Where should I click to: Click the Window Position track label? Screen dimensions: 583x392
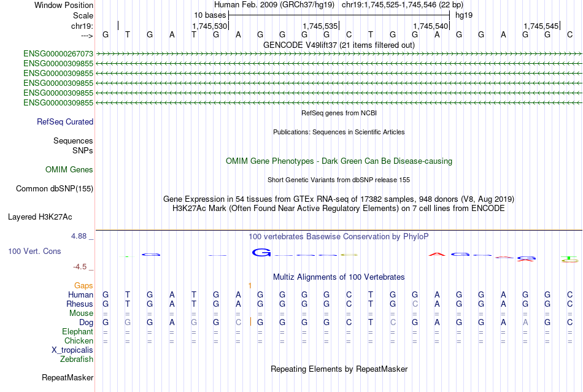pos(64,5)
